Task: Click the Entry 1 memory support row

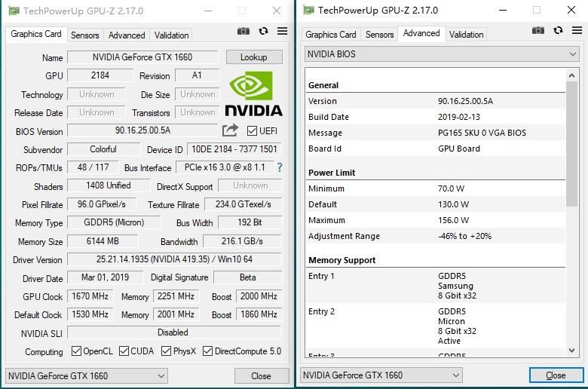Action: click(436, 286)
